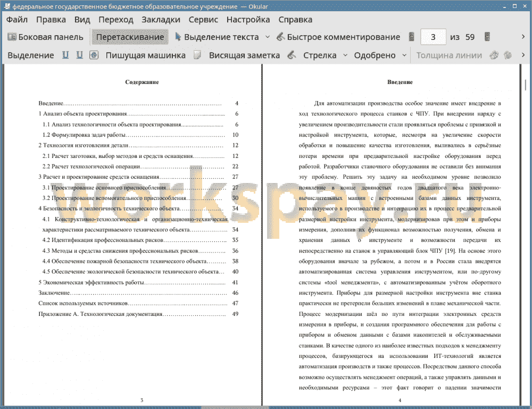The image size is (532, 409).
Task: Click contents entry '1.2 Формулировка задач работы'
Action: [x=140, y=135]
